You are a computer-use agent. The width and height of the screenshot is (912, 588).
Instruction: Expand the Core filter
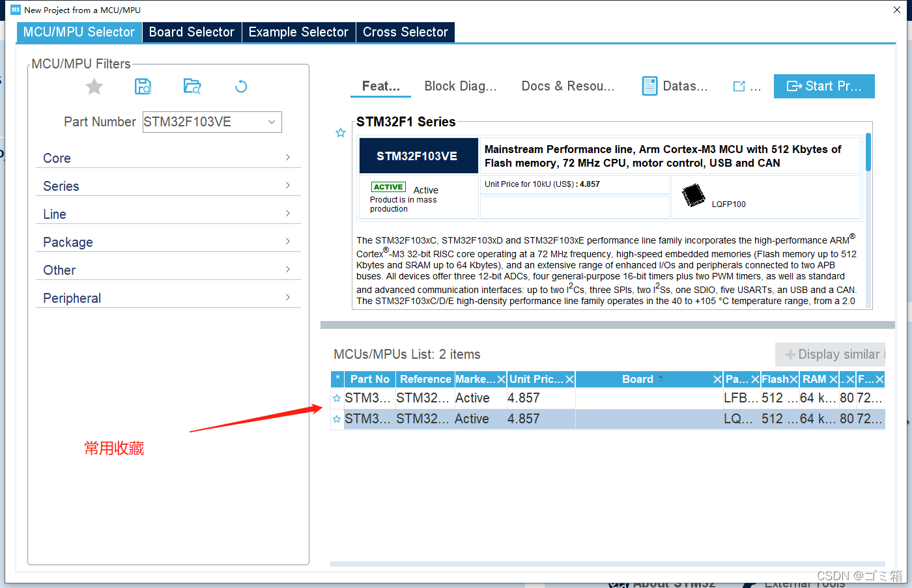pyautogui.click(x=168, y=158)
